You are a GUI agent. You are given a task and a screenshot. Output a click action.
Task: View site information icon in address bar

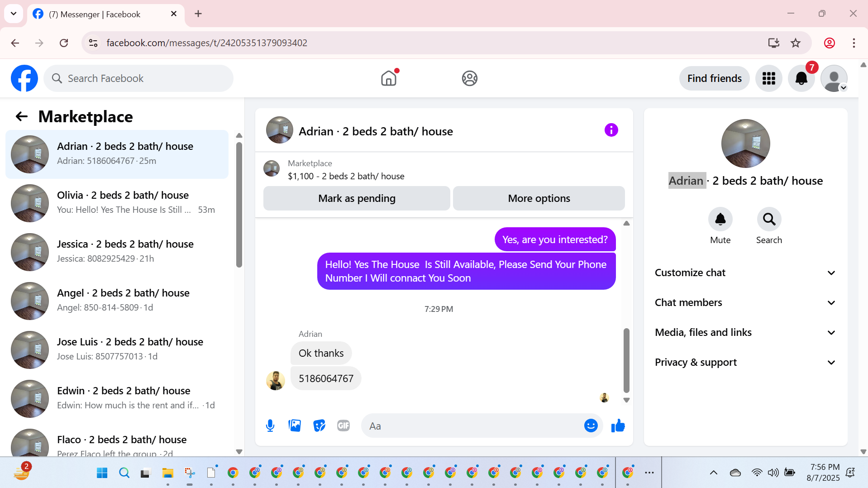tap(93, 43)
